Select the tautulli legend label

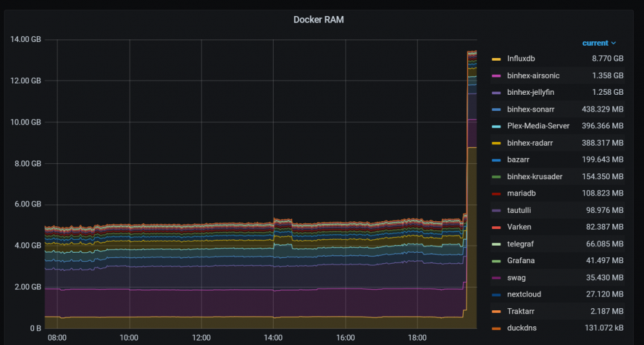(x=518, y=210)
